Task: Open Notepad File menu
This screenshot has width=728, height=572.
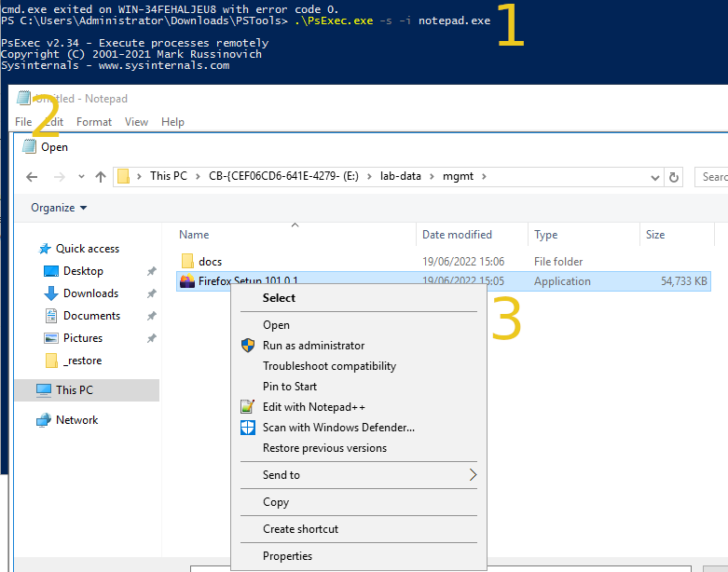Action: [23, 122]
